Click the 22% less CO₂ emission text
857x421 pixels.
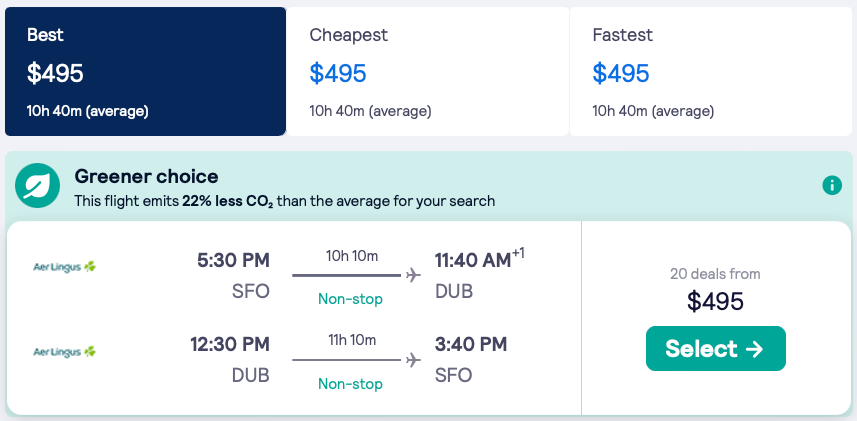[x=228, y=201]
